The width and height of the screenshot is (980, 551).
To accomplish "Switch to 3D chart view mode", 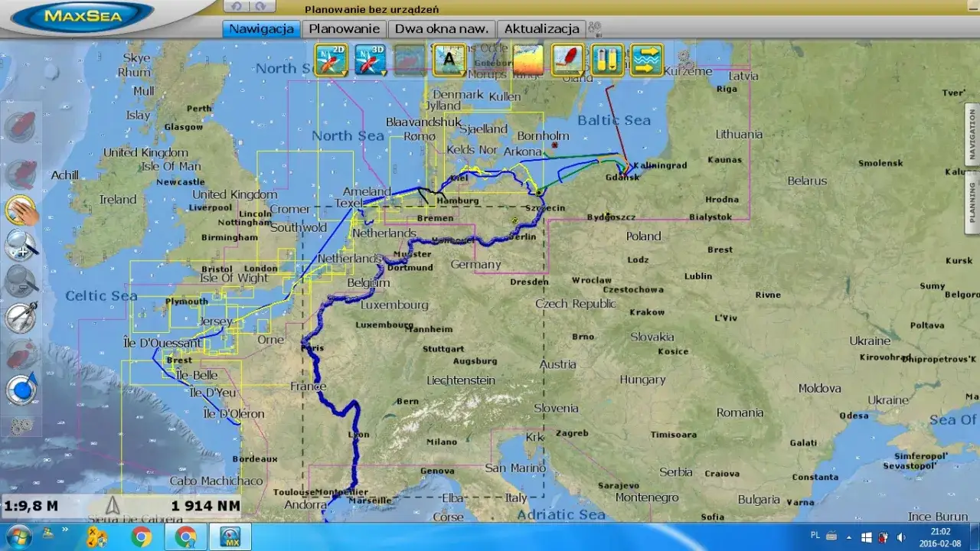I will click(x=370, y=60).
